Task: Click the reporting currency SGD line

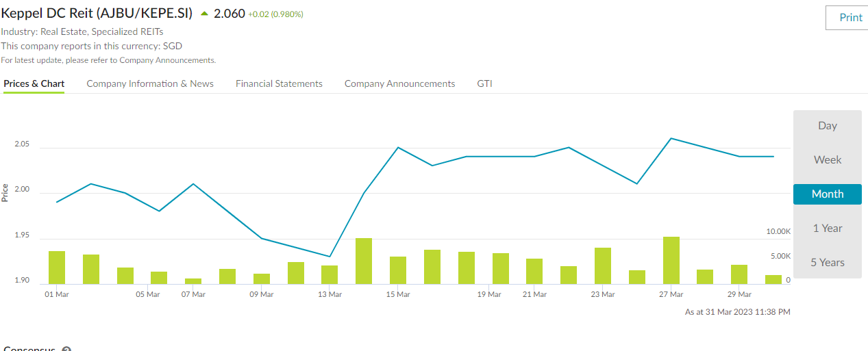Action: [92, 47]
